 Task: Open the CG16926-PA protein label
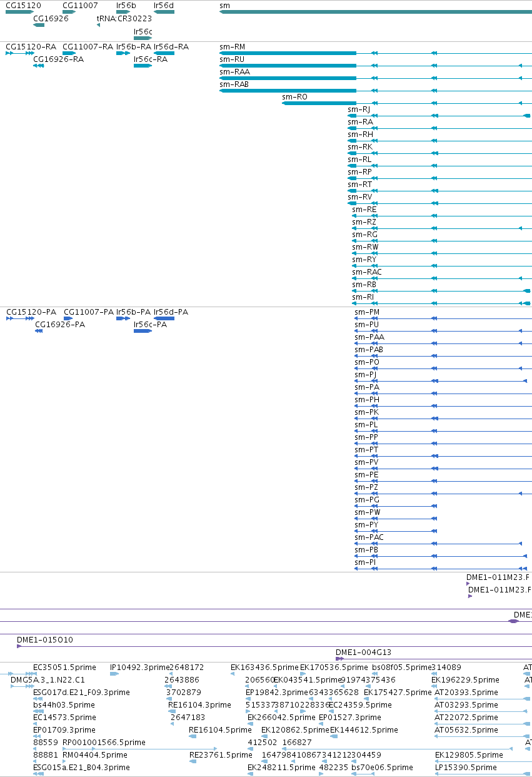point(60,325)
